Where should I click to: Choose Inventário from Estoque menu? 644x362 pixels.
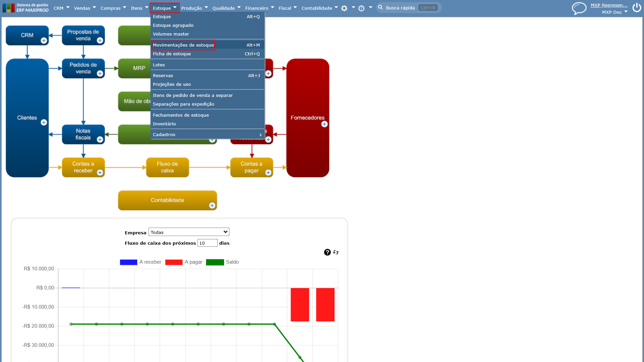[208, 124]
